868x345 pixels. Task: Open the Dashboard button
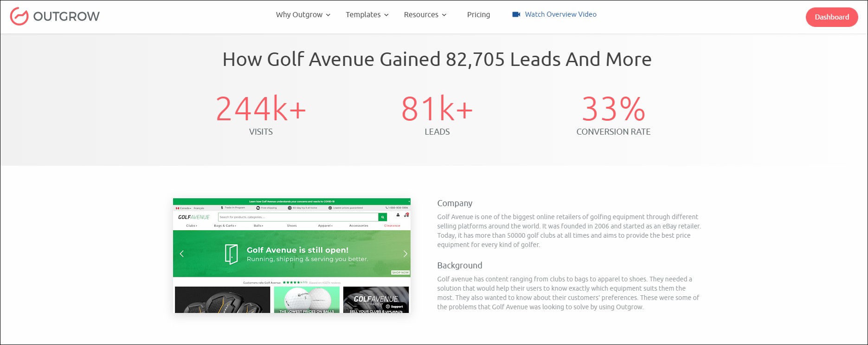(x=832, y=17)
